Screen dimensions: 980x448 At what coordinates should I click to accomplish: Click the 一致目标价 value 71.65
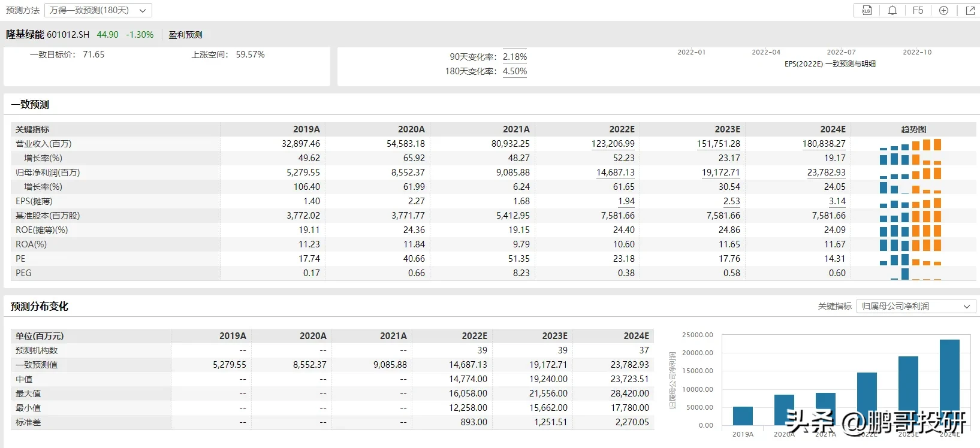[94, 55]
